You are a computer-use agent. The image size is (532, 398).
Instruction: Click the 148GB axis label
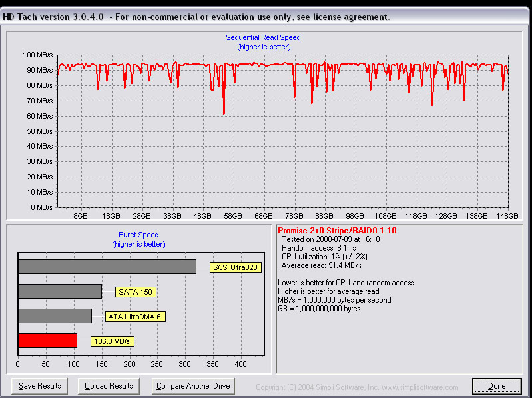507,216
